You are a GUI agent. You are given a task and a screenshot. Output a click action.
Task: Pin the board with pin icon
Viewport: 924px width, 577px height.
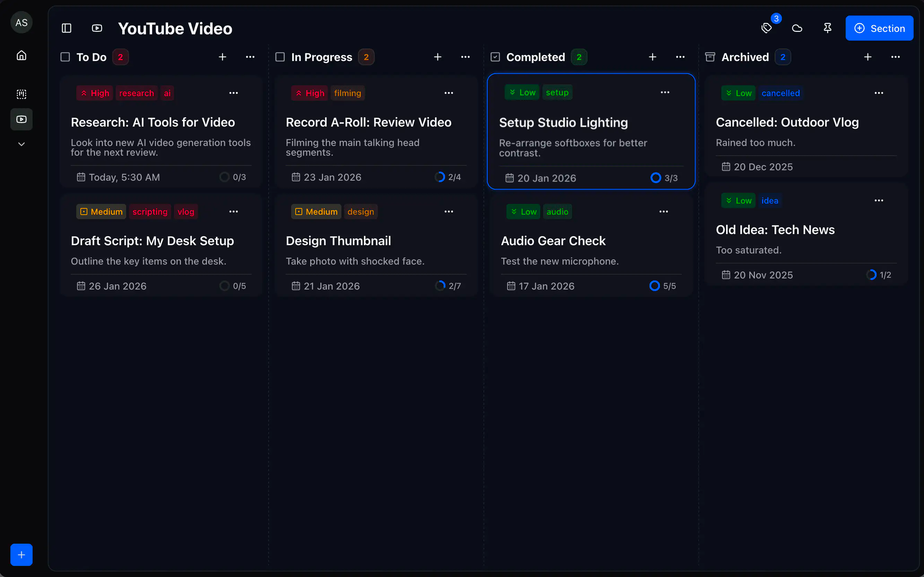point(827,28)
